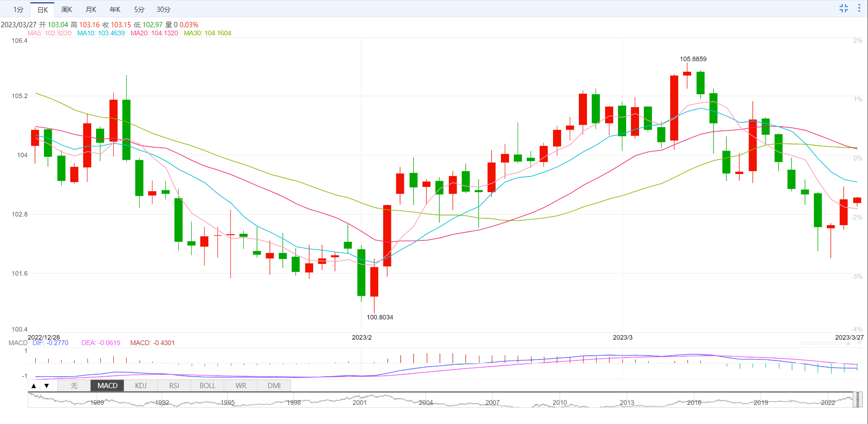This screenshot has width=868, height=424.
Task: Switch to the 年K yearly tab
Action: tap(115, 10)
